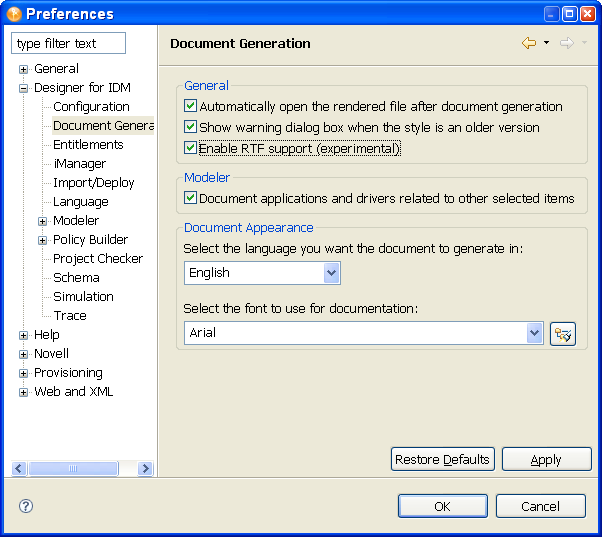Select Document Generation tree item
The image size is (602, 537).
103,126
